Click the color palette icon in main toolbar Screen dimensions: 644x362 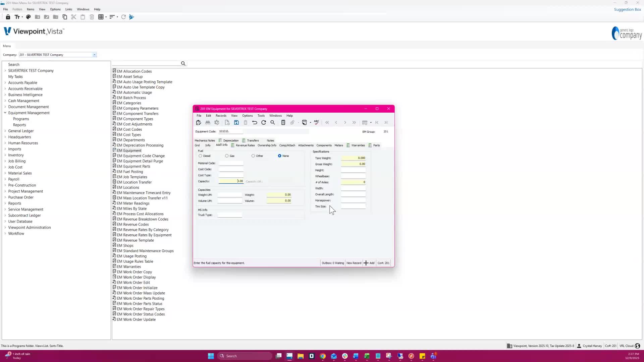pos(29,17)
